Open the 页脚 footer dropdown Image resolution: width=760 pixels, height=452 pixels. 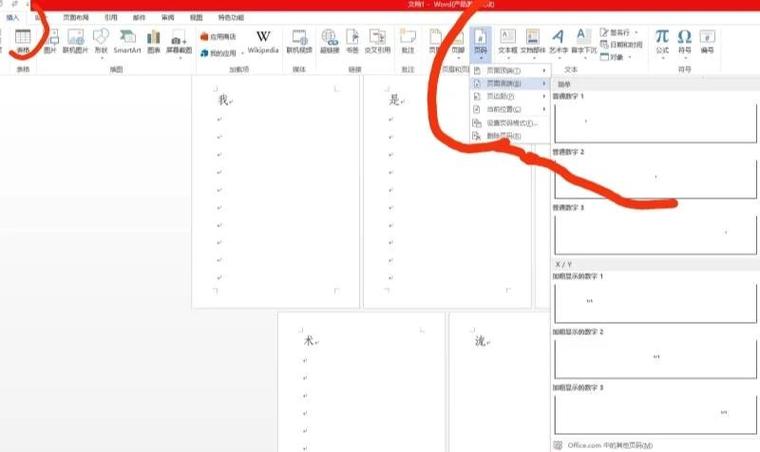tap(458, 44)
